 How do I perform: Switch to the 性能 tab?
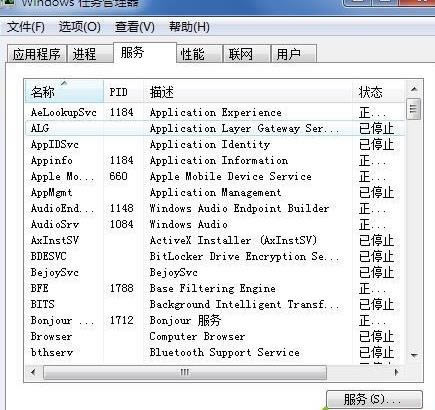(199, 54)
